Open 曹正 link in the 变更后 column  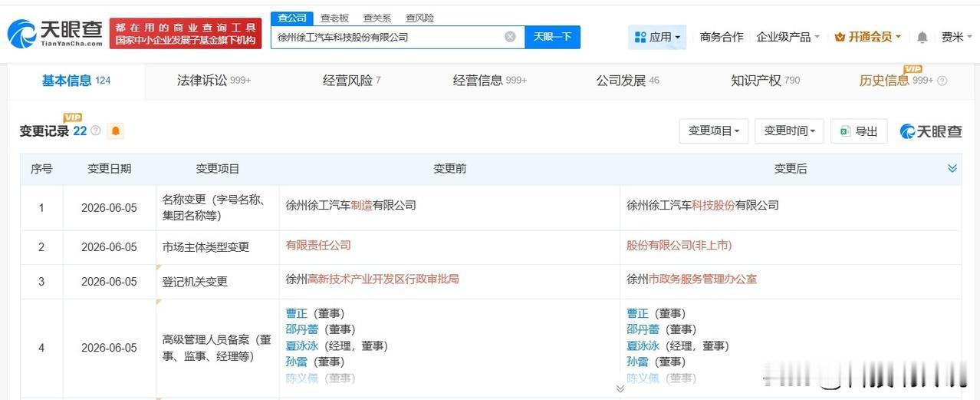coord(638,313)
